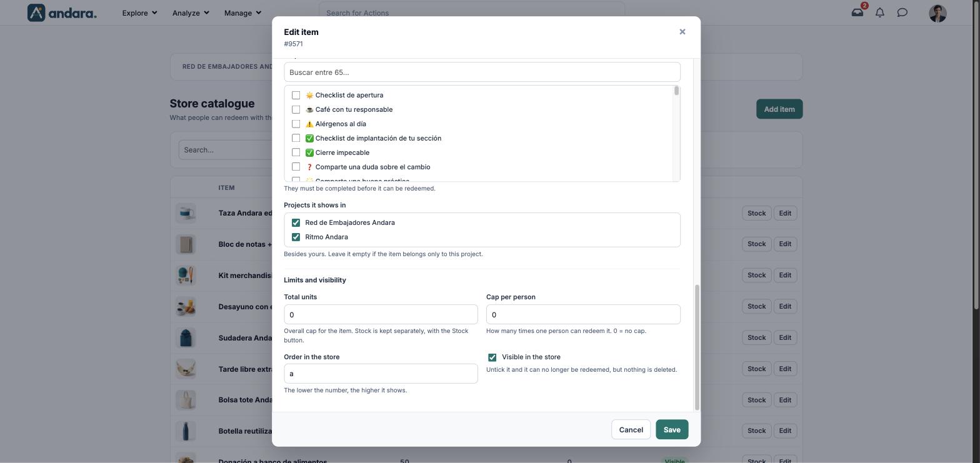Screen dimensions: 980x463
Task: Open the chat bubble messages icon
Action: (902, 12)
